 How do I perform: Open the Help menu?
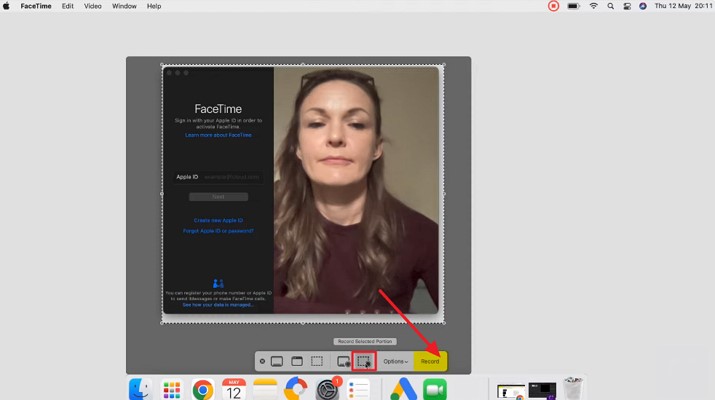click(154, 6)
